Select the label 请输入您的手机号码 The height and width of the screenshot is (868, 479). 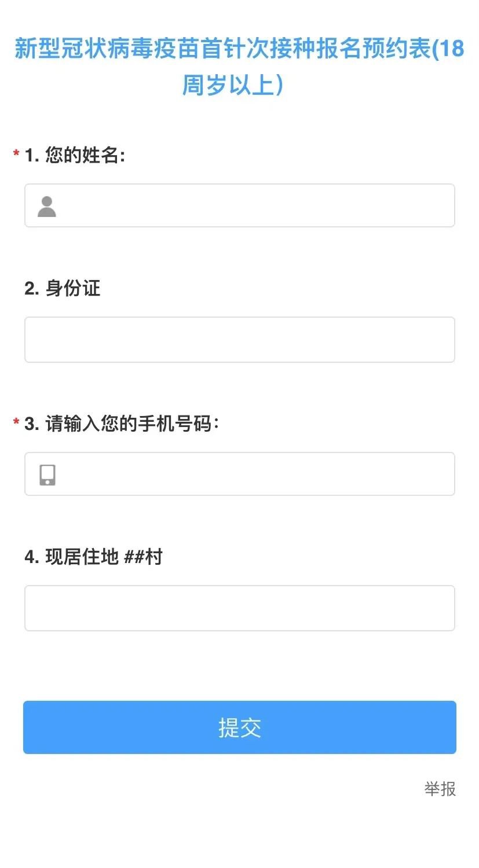click(132, 424)
